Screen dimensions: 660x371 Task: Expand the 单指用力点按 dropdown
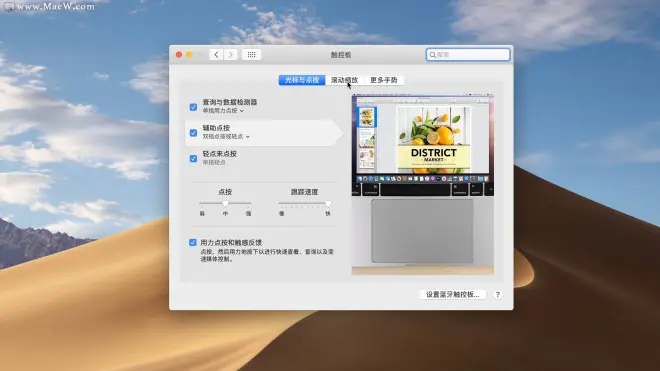(x=223, y=111)
